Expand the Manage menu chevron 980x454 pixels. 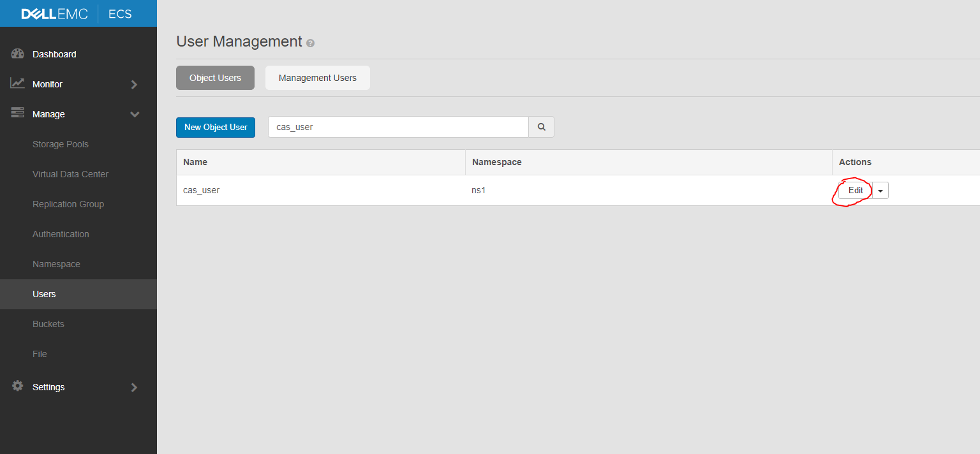[135, 113]
